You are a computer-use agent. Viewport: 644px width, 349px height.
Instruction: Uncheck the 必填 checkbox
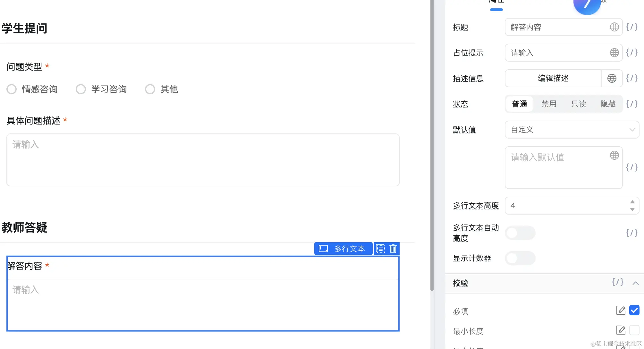tap(634, 310)
